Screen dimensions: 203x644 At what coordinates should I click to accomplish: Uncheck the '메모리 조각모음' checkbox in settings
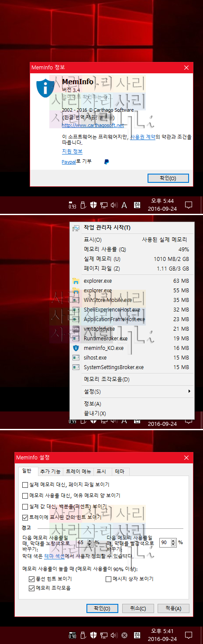(x=31, y=588)
